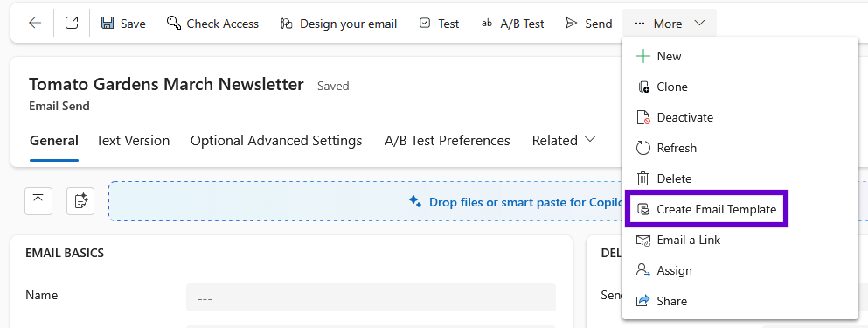
Task: Click the checkbox icon beside Test
Action: 425,24
